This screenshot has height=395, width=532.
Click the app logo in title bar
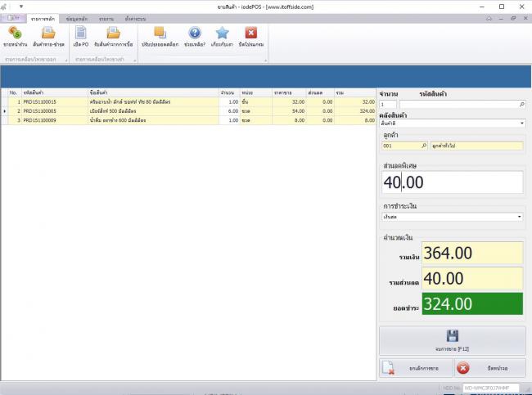click(3, 7)
